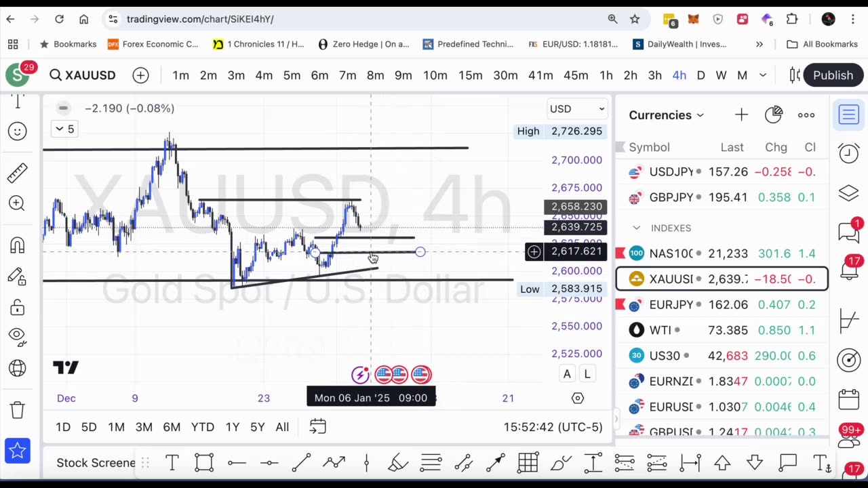Viewport: 868px width, 488px height.
Task: Select the arrow down marker tool
Action: [755, 463]
